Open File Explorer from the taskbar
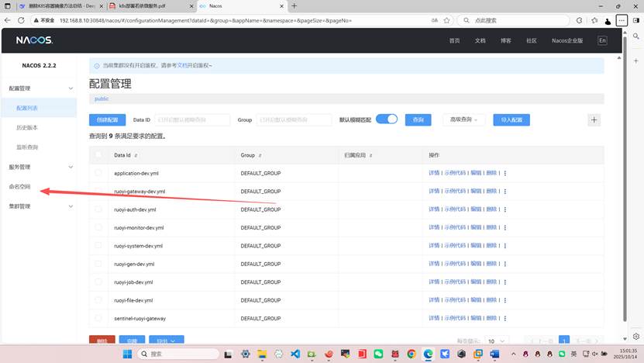This screenshot has height=363, width=644. click(x=262, y=354)
